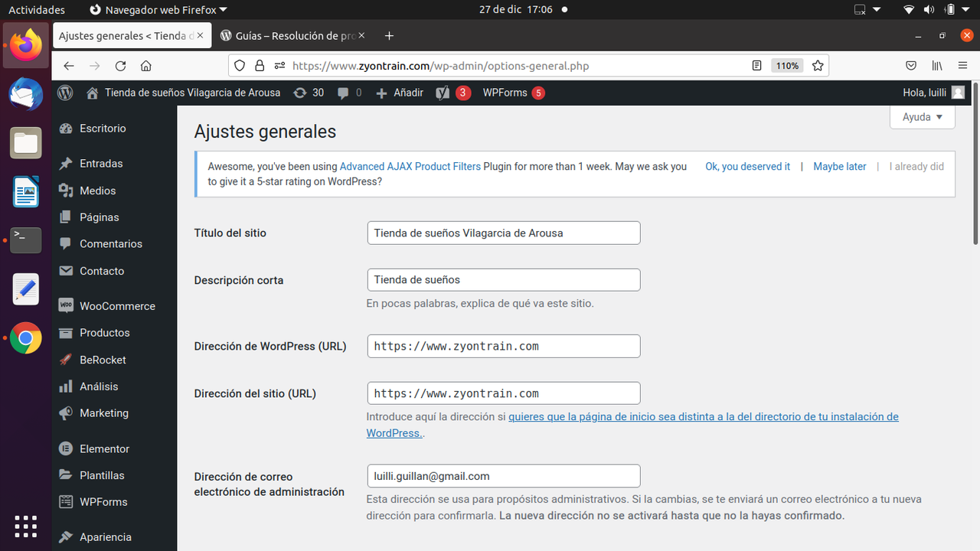Viewport: 980px width, 551px height.
Task: Click the Ok, you deserved it link
Action: tap(747, 166)
